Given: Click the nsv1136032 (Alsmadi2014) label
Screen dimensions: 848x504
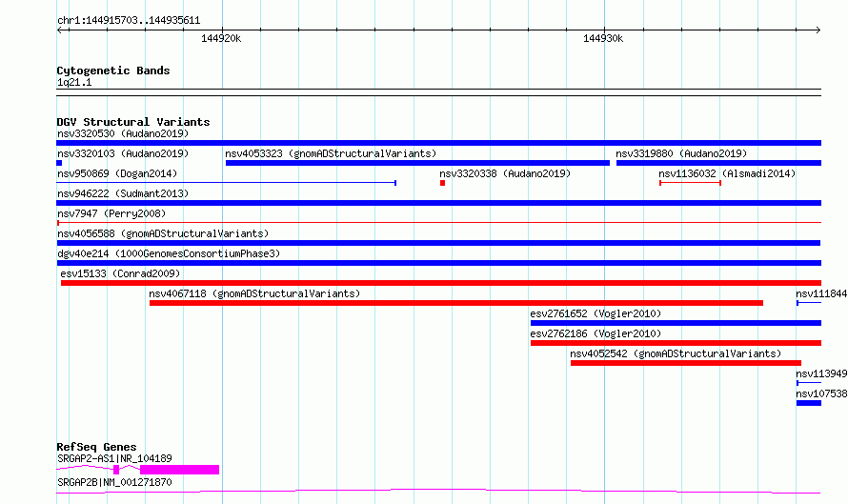Looking at the screenshot, I should pos(727,173).
